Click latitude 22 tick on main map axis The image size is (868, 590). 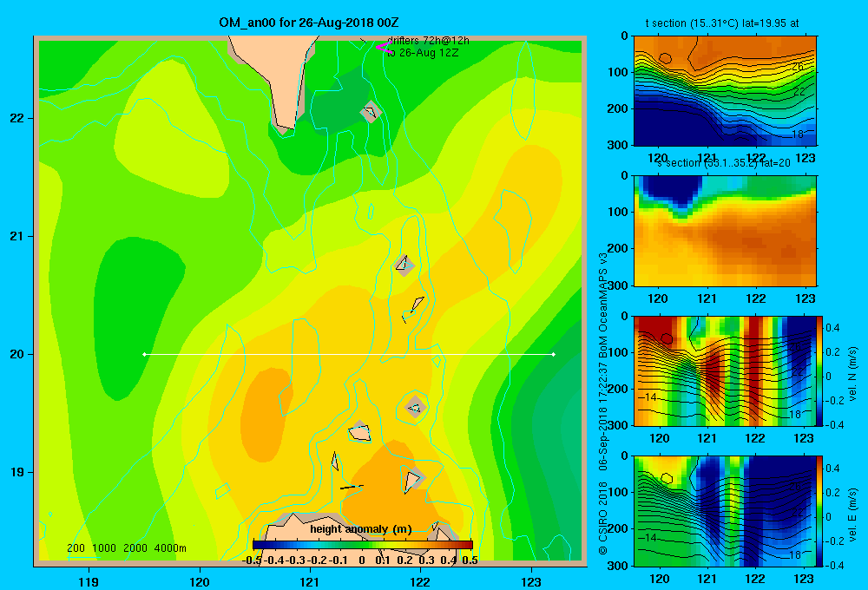click(x=17, y=119)
